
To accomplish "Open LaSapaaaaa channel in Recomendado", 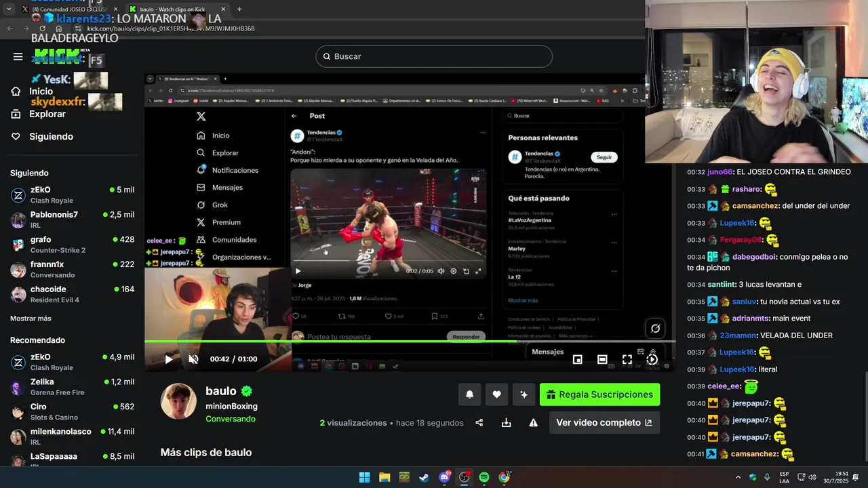I will [73, 458].
